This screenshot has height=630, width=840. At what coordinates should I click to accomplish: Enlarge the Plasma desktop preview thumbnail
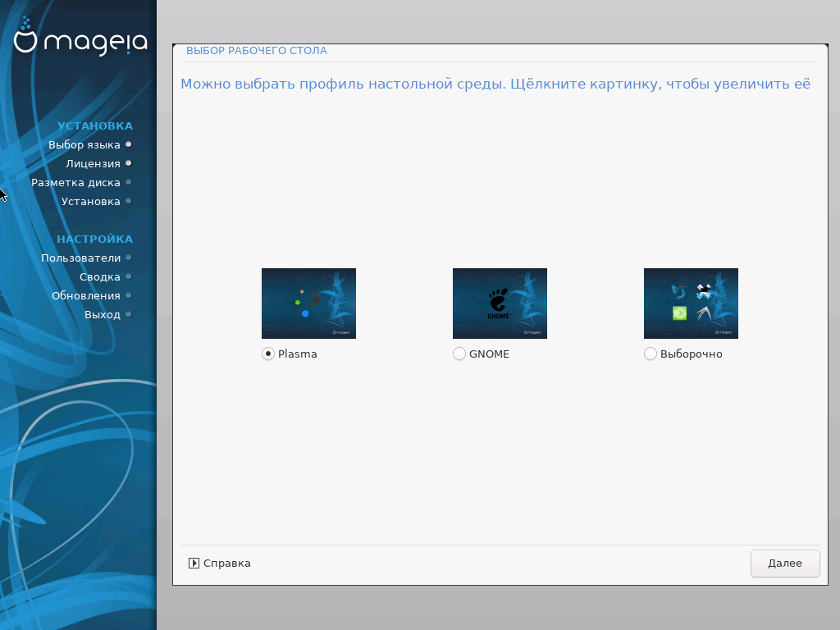[308, 304]
